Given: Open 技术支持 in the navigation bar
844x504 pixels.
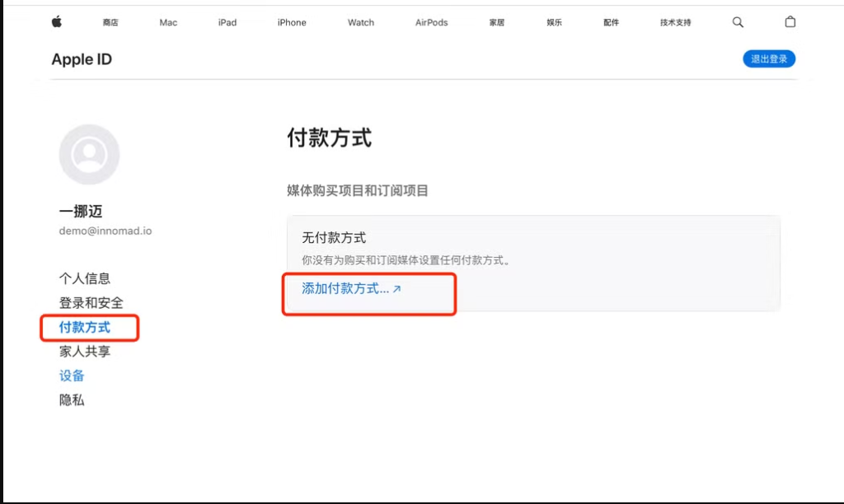Looking at the screenshot, I should pyautogui.click(x=675, y=23).
